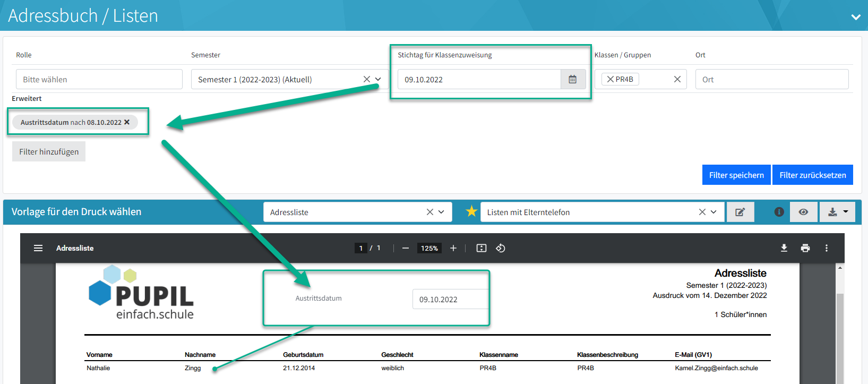Viewport: 868px width, 384px height.
Task: Zoom out in the PDF viewer
Action: (x=406, y=248)
